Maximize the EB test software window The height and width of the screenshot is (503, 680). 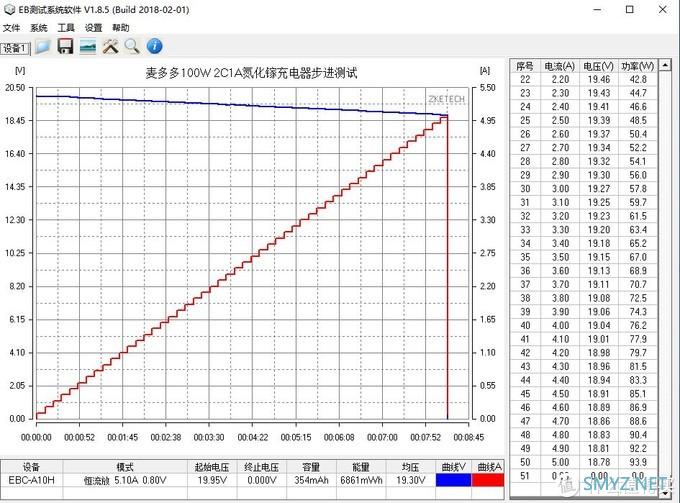click(x=630, y=10)
